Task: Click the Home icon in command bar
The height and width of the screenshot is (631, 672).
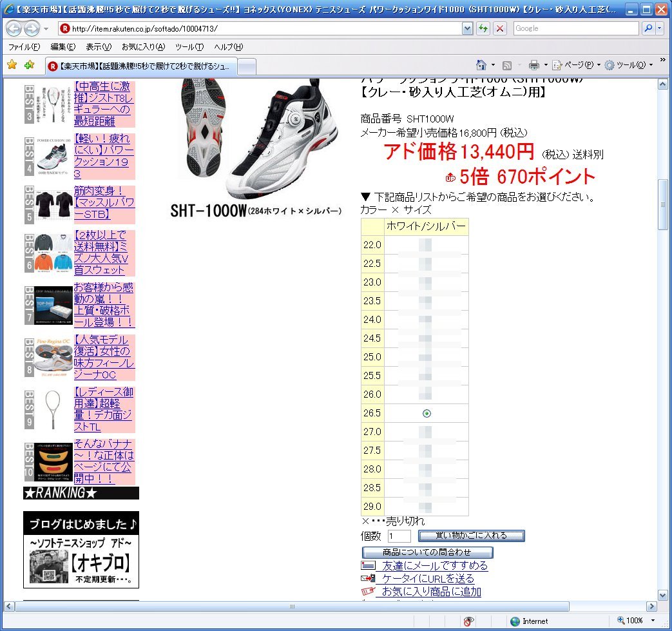Action: 481,64
